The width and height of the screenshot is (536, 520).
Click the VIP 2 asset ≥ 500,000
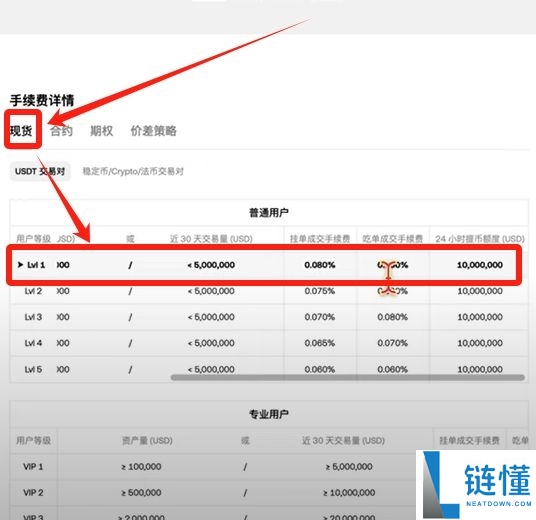141,493
